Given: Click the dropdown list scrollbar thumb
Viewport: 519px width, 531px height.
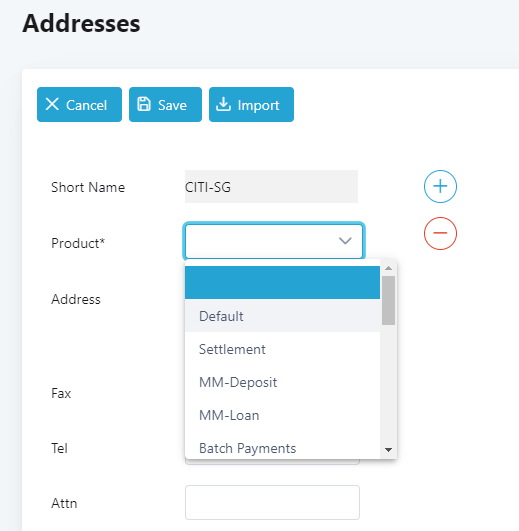Looking at the screenshot, I should tap(388, 300).
